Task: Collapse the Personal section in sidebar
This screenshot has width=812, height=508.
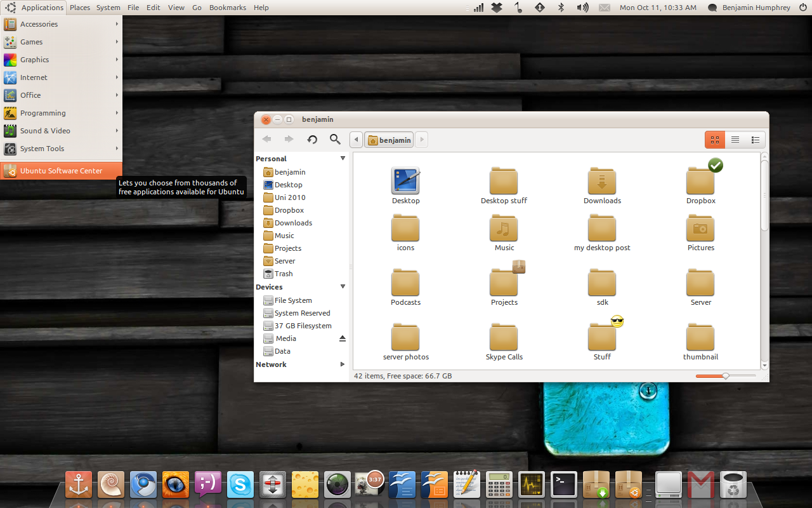Action: tap(343, 159)
